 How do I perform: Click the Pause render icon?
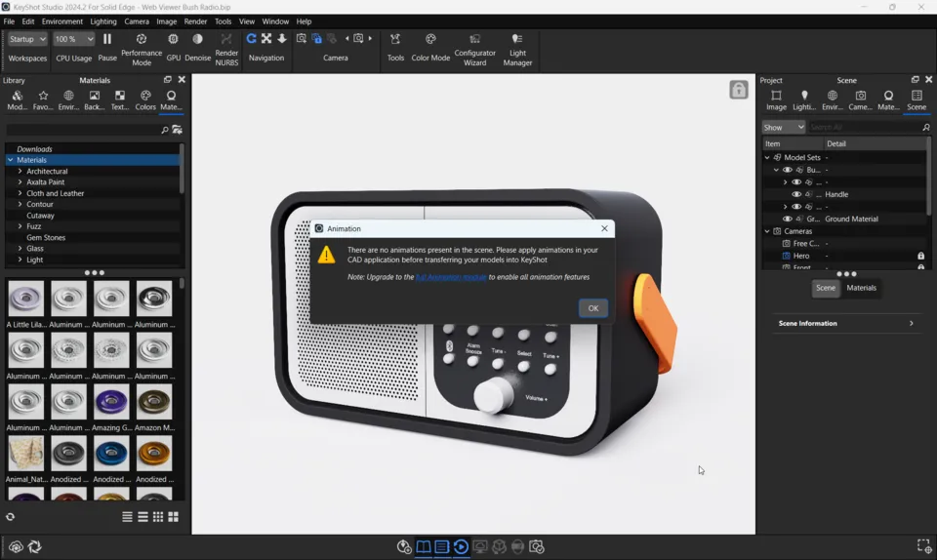pyautogui.click(x=107, y=39)
